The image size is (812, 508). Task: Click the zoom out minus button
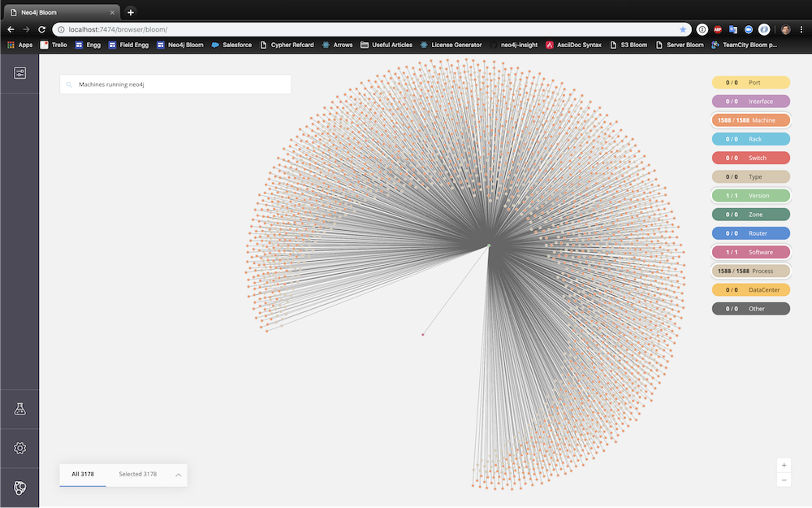(784, 480)
